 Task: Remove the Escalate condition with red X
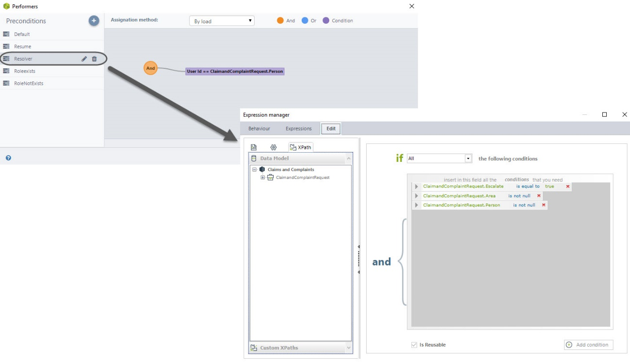tap(568, 187)
